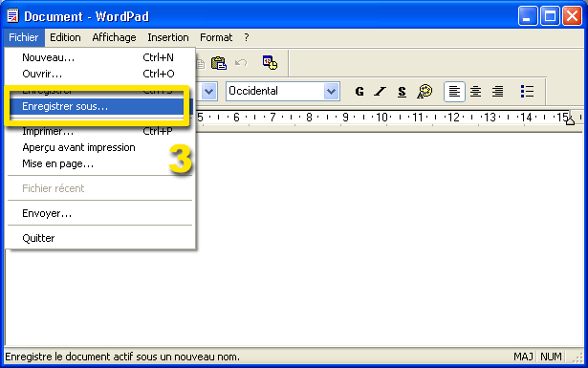The height and width of the screenshot is (368, 588).
Task: Choose Imprimer... menu entry
Action: (99, 131)
